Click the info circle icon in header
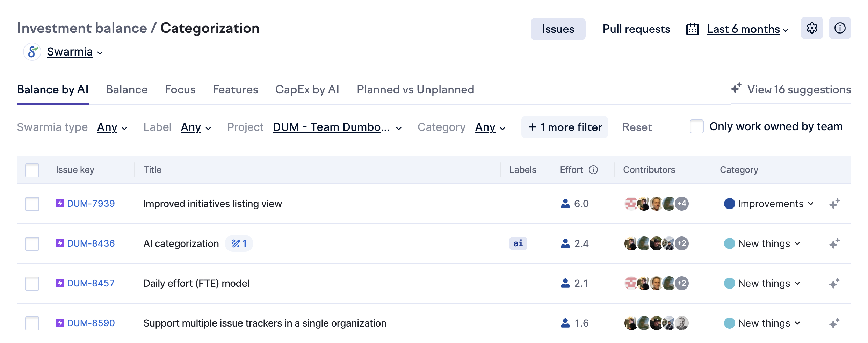 pos(840,28)
